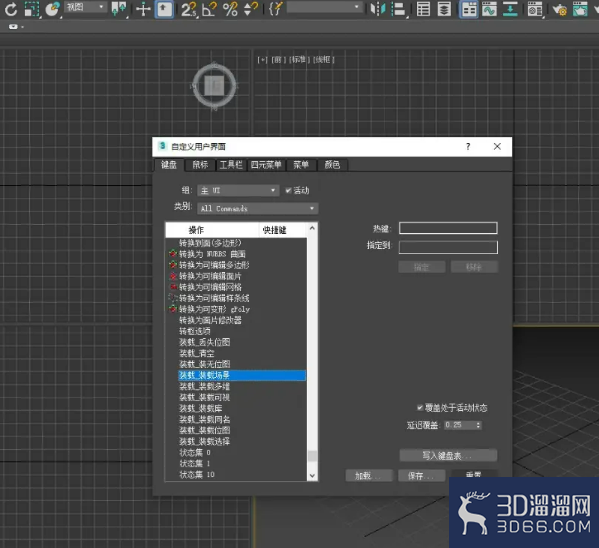Switch to the 鼠标 tab
The image size is (599, 548).
pyautogui.click(x=200, y=165)
